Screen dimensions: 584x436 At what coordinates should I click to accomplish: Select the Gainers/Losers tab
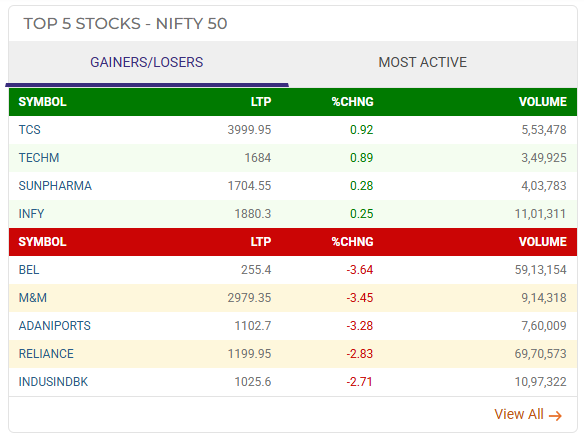(x=147, y=62)
